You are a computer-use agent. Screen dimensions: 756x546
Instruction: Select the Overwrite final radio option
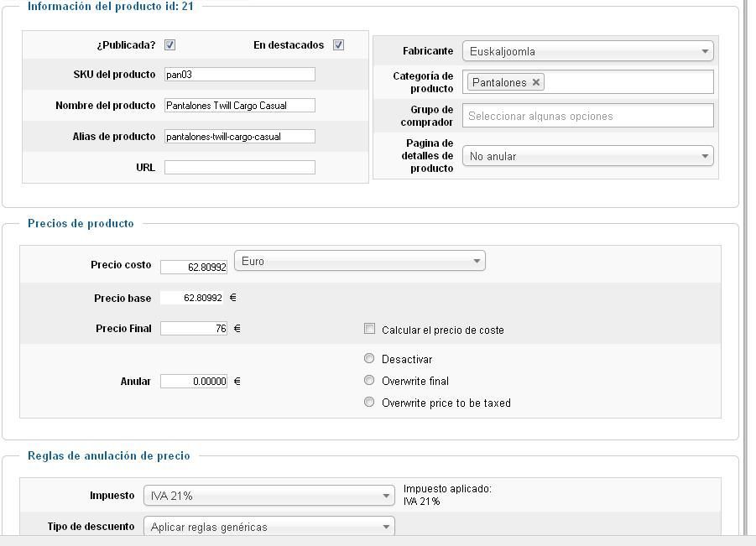click(369, 380)
